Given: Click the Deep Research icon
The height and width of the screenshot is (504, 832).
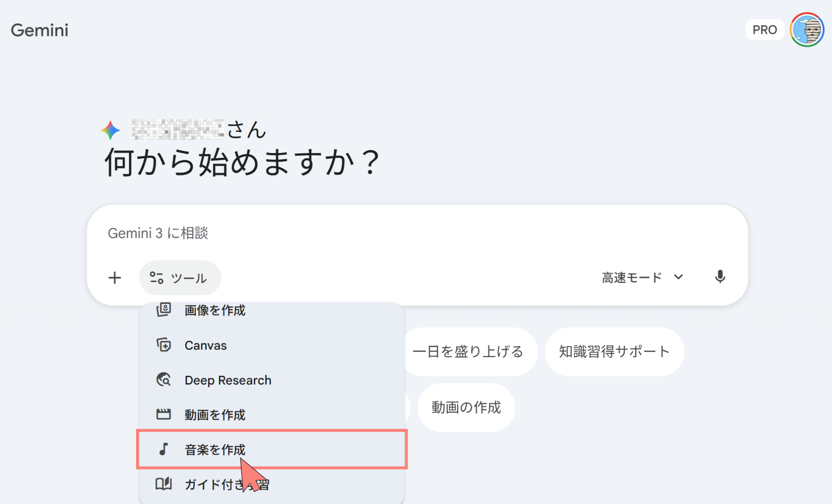Looking at the screenshot, I should coord(163,380).
